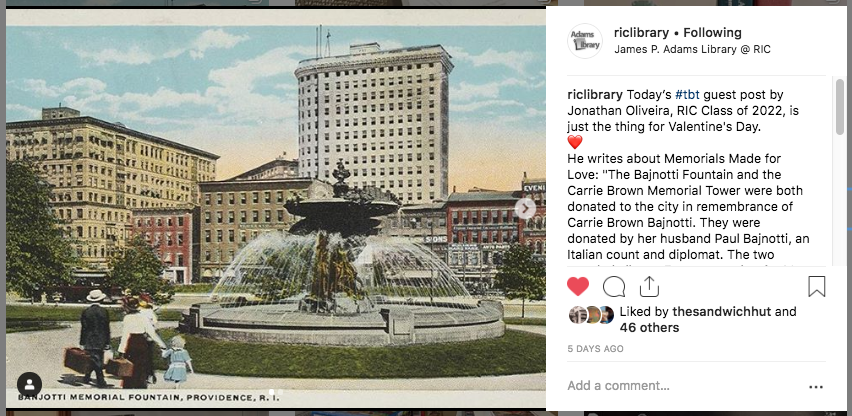Screen dimensions: 852x416
Task: Open the thesandwichhut profile link
Action: coord(722,312)
